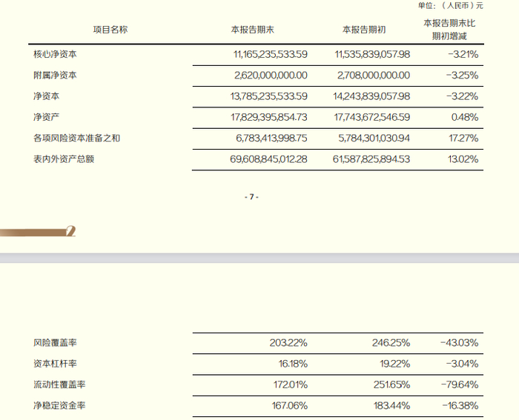Select the 203.22% value
This screenshot has height=420, width=519.
[x=288, y=343]
